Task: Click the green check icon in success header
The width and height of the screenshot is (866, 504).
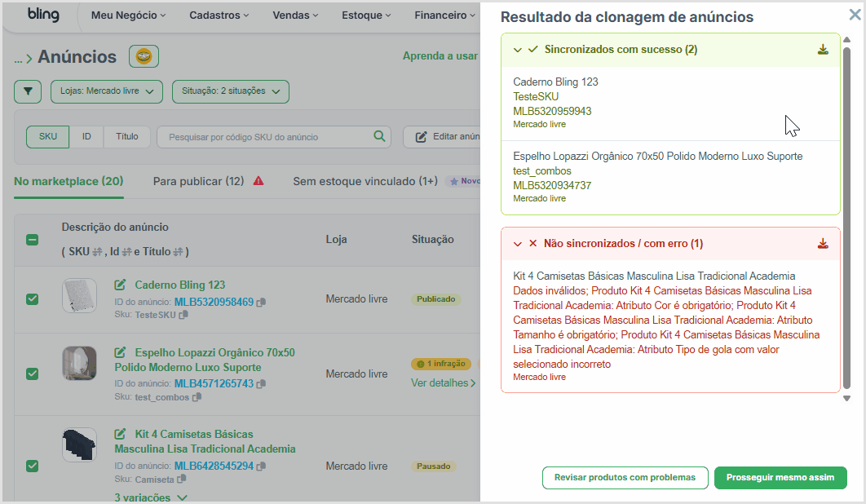Action: [533, 49]
